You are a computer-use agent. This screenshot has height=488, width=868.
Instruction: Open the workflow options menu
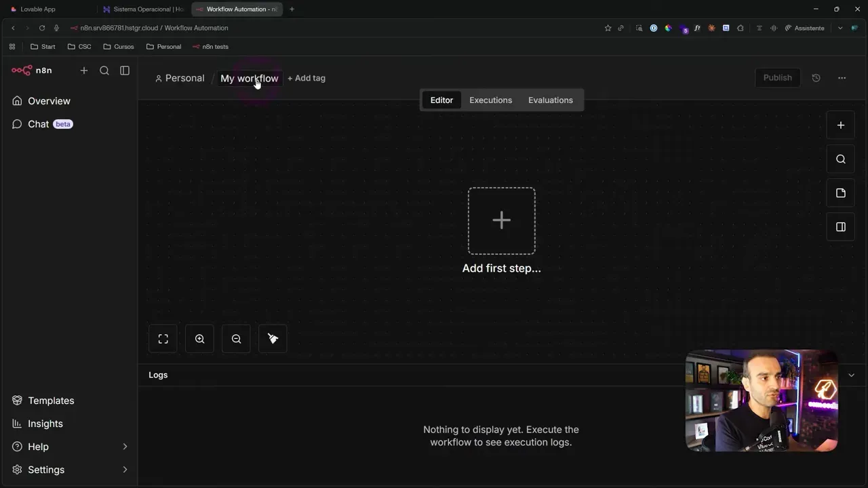(x=842, y=77)
